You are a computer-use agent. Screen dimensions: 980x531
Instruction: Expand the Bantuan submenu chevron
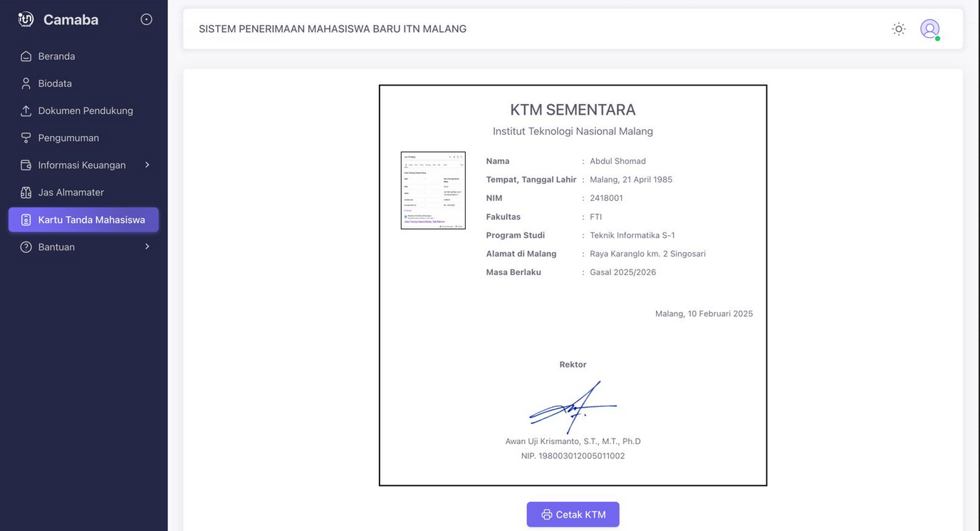tap(147, 247)
